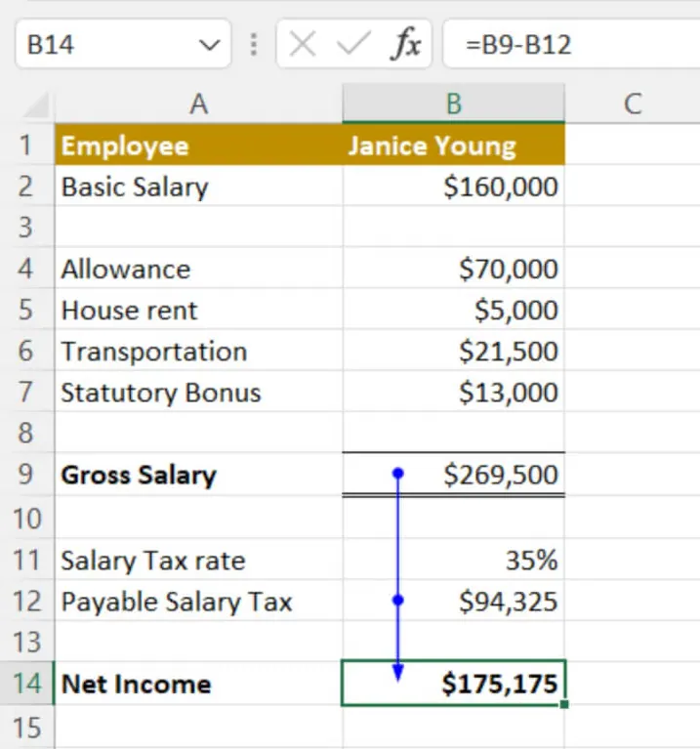Select the 35% Salary Tax rate cell

tap(453, 561)
